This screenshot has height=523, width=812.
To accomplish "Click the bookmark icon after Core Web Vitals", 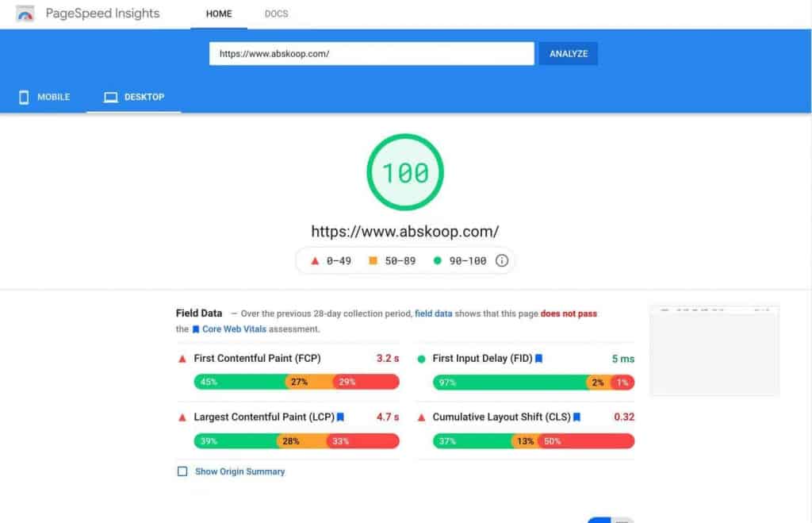I will pos(196,329).
